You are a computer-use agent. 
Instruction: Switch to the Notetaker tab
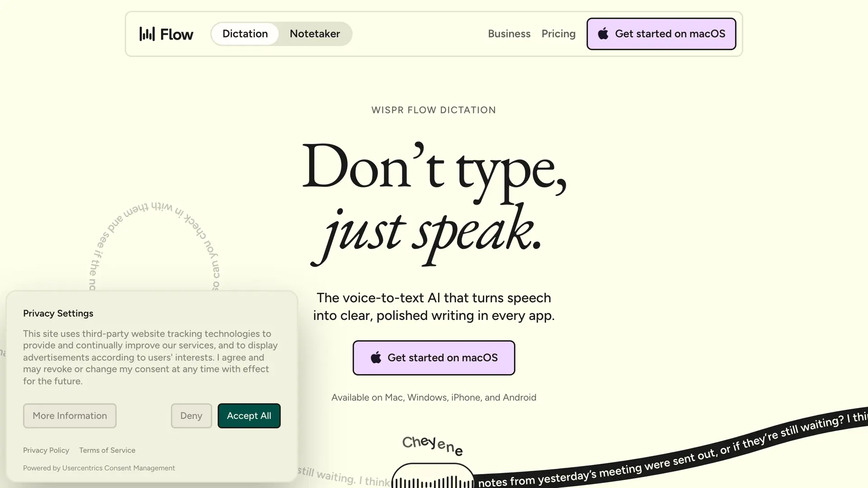coord(315,34)
